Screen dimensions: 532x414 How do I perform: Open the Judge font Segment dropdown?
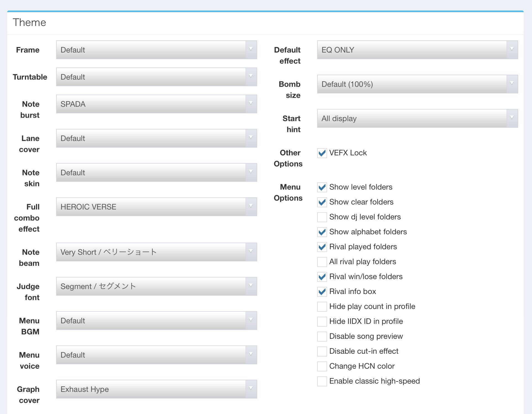click(x=157, y=286)
